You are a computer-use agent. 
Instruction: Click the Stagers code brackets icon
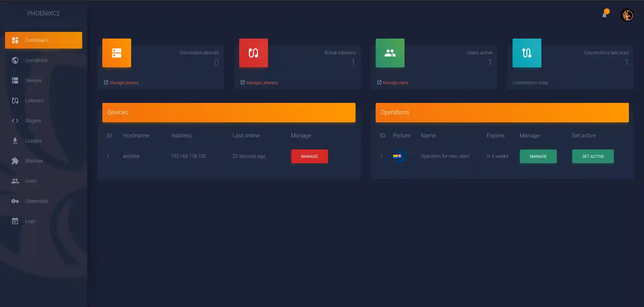(x=15, y=121)
